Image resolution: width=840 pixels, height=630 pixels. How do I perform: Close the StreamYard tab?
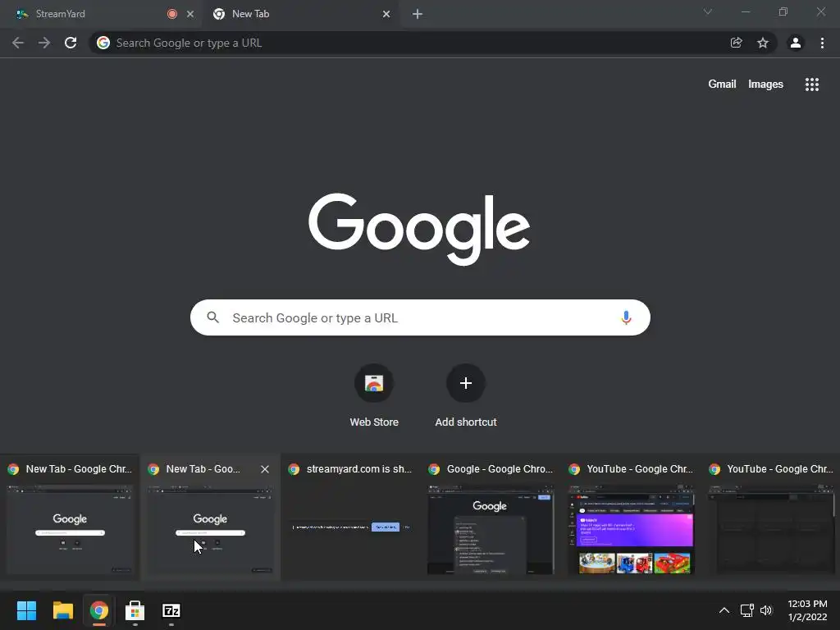click(x=190, y=14)
